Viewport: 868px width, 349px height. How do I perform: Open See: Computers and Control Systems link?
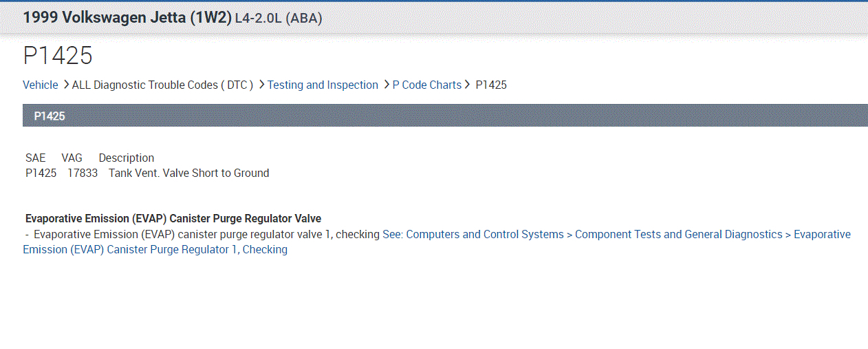[x=473, y=234]
